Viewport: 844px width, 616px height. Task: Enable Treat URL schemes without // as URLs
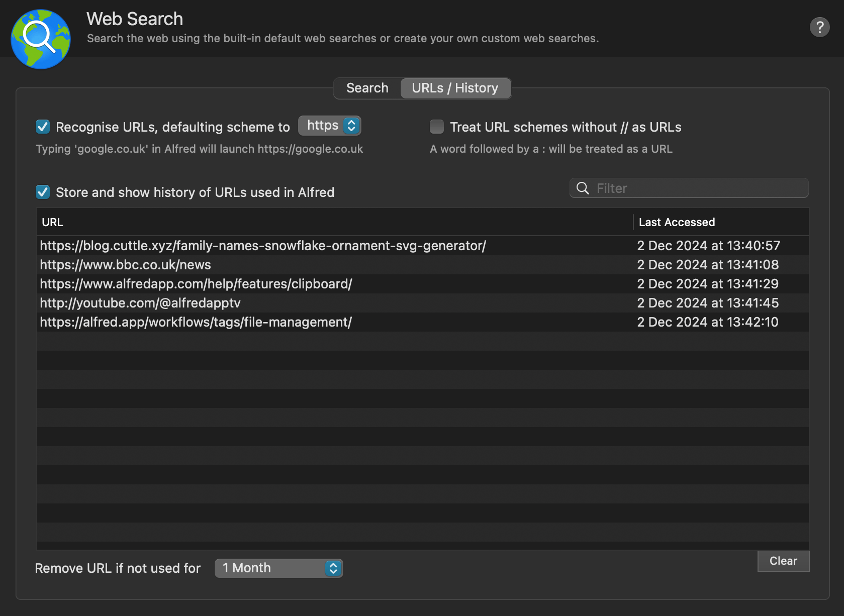click(x=436, y=127)
